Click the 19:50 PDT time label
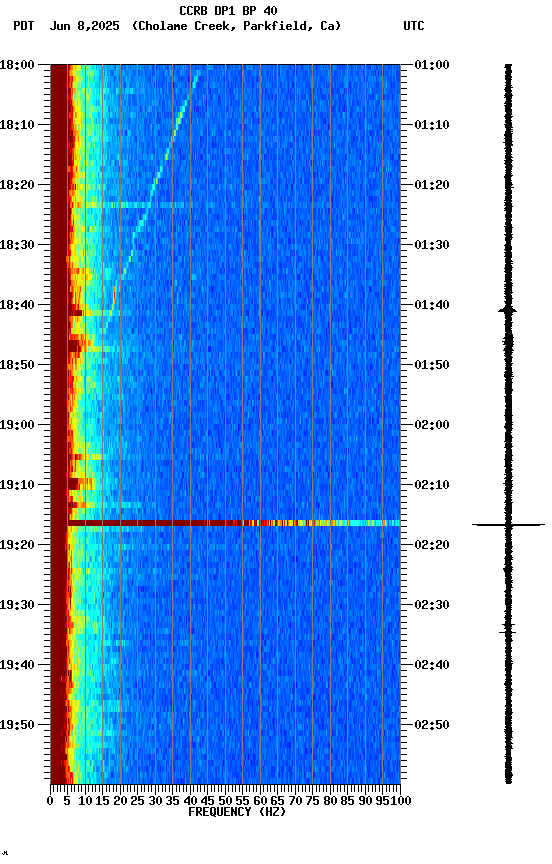The image size is (552, 864). 17,725
